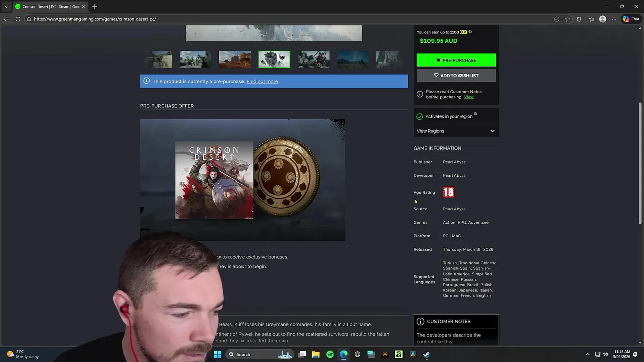Open Task View from the taskbar
Viewport: 644px width, 362px height.
pos(302,354)
